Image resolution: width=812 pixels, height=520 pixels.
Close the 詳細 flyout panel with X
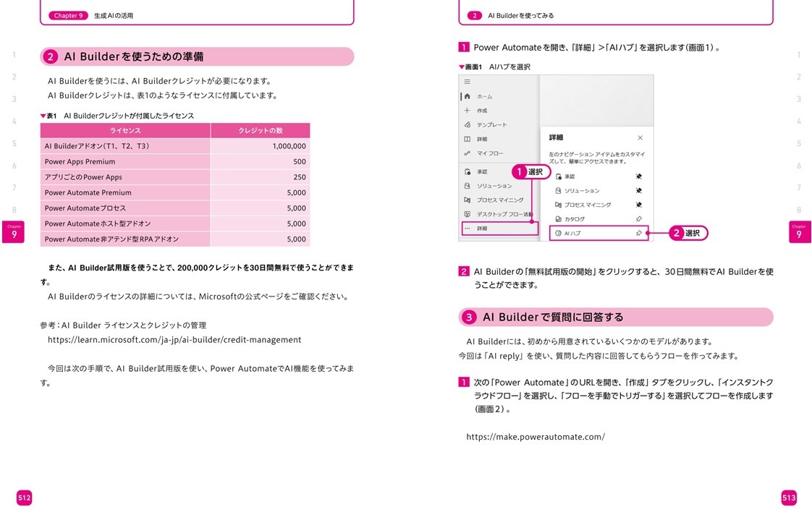tap(640, 137)
